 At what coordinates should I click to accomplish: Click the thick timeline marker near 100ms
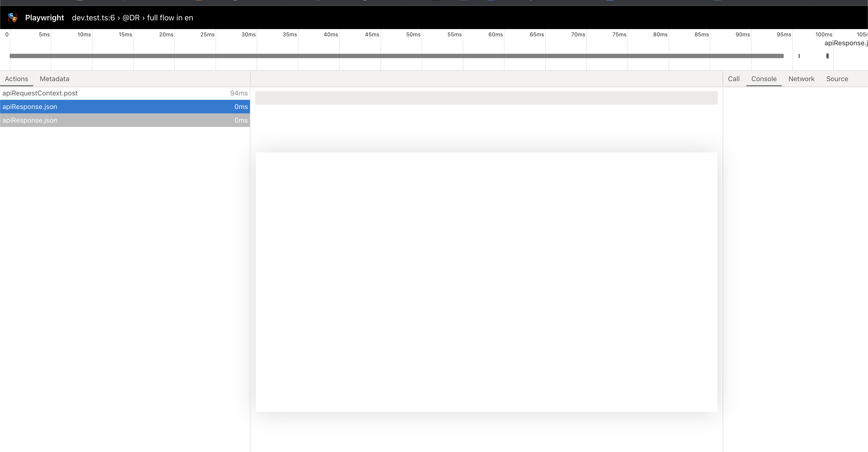point(827,56)
